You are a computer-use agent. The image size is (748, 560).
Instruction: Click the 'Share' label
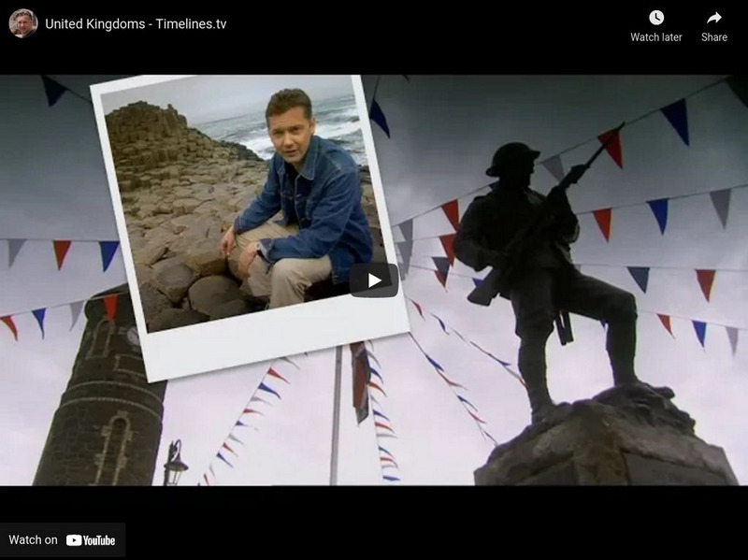tap(715, 37)
